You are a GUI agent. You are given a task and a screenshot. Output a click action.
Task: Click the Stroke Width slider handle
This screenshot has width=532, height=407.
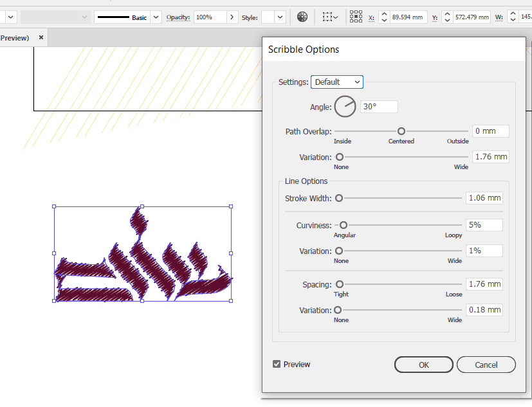(339, 198)
